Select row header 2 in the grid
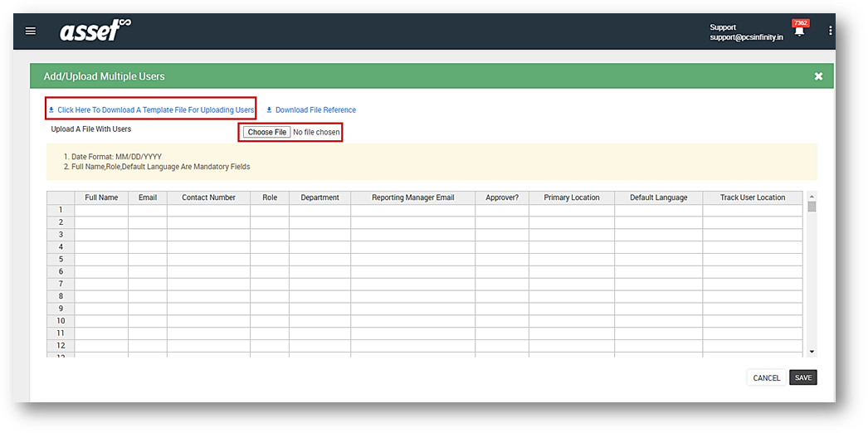 [61, 222]
